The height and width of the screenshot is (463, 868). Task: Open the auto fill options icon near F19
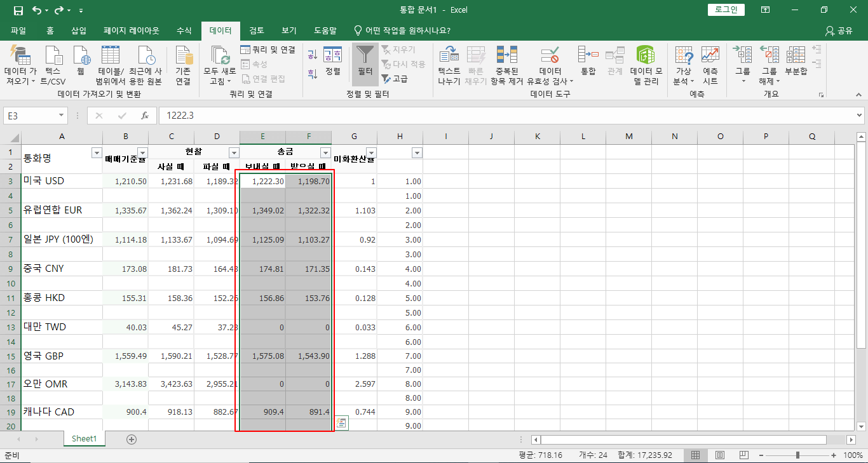click(x=341, y=422)
